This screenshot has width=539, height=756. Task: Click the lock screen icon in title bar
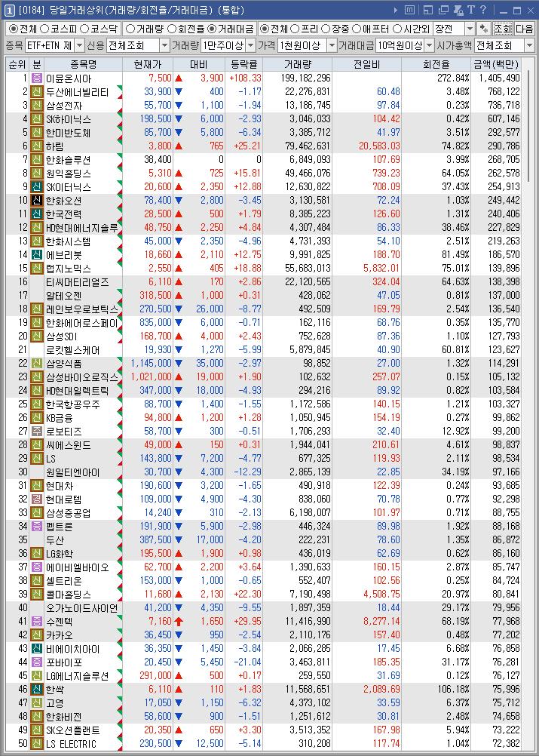coord(458,10)
